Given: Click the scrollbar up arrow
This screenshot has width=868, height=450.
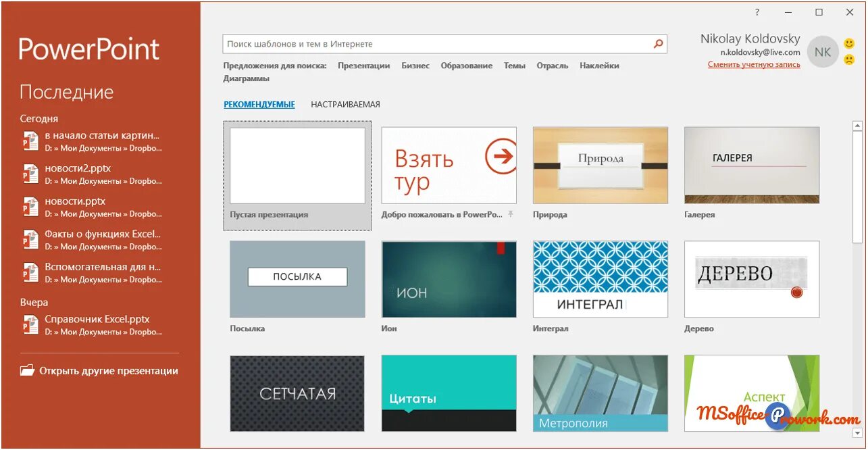Looking at the screenshot, I should click(857, 126).
